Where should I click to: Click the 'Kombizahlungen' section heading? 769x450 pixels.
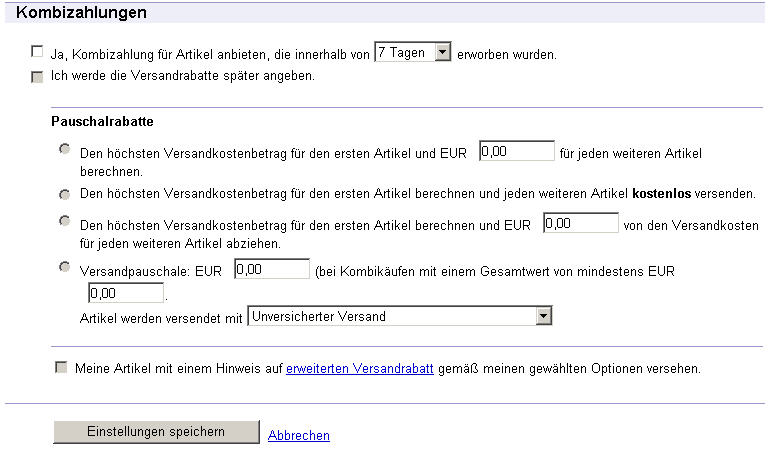click(x=82, y=13)
